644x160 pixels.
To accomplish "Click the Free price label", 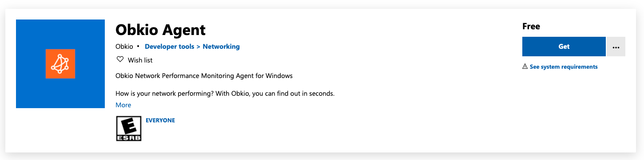I will [x=531, y=26].
